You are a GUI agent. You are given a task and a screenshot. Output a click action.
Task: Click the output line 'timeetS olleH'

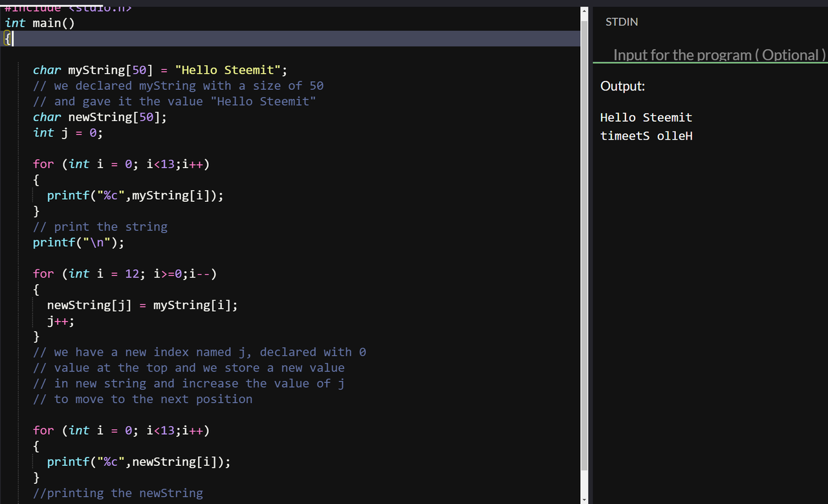click(646, 136)
